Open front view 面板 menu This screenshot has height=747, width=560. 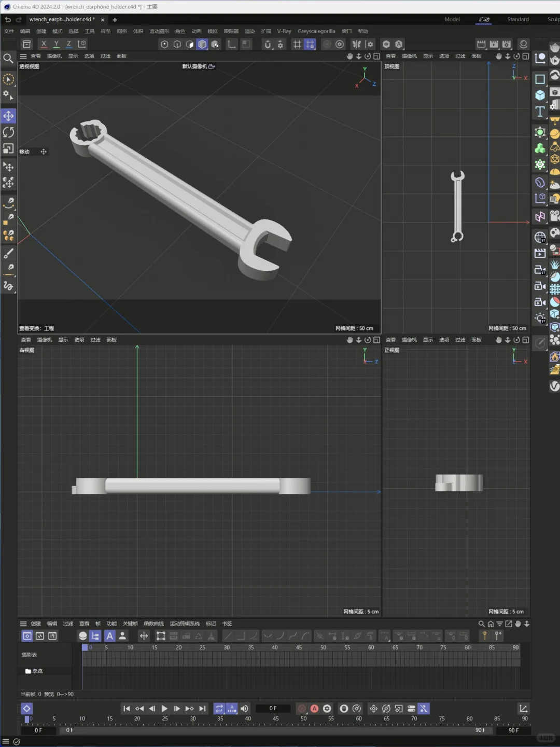click(477, 340)
